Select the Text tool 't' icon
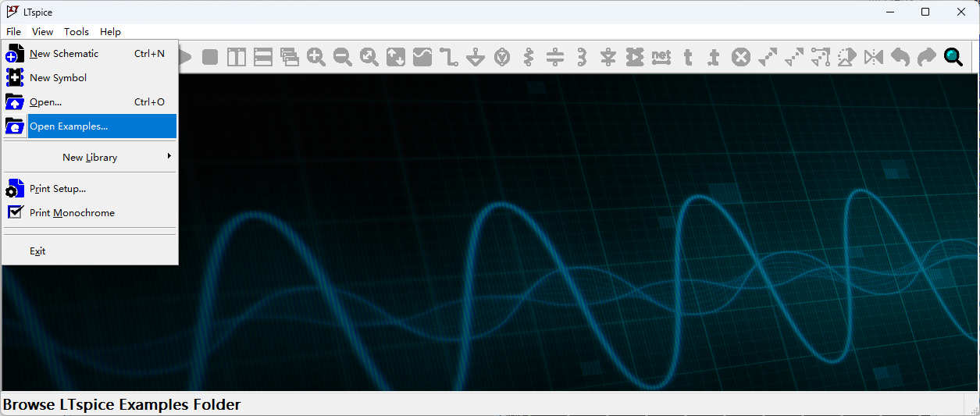Screen dimensions: 980x416 click(x=688, y=57)
